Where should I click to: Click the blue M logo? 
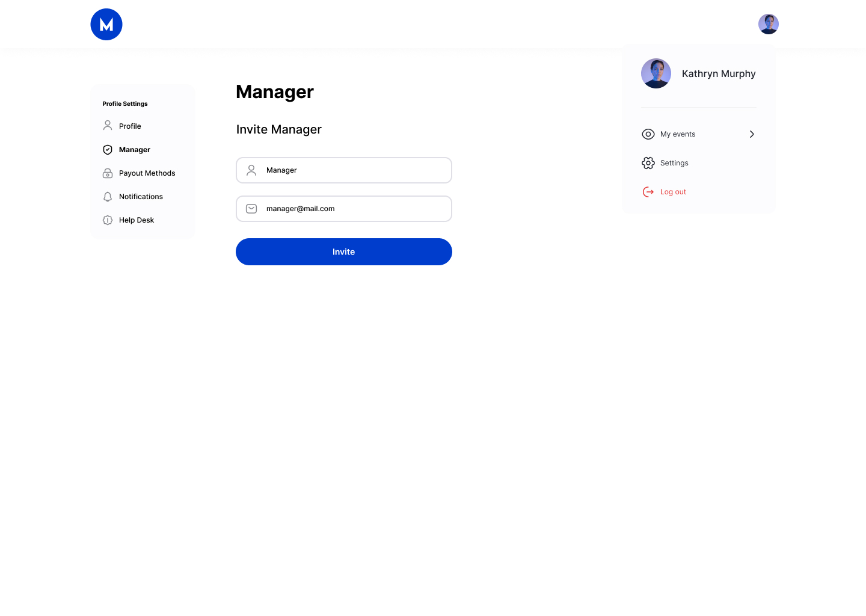point(106,25)
